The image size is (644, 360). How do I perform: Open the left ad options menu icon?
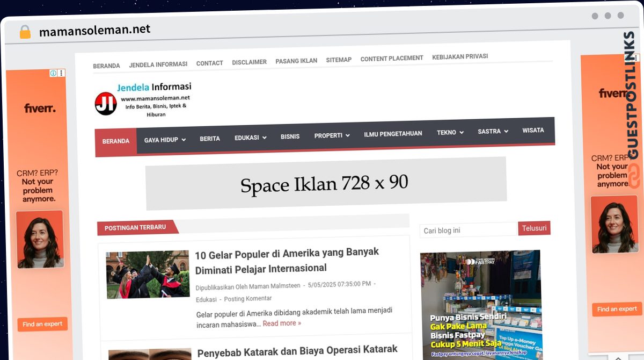(x=62, y=73)
